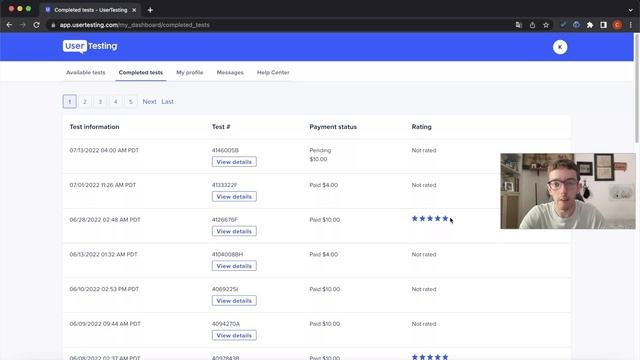
Task: Click the UserTesting logo
Action: [90, 47]
